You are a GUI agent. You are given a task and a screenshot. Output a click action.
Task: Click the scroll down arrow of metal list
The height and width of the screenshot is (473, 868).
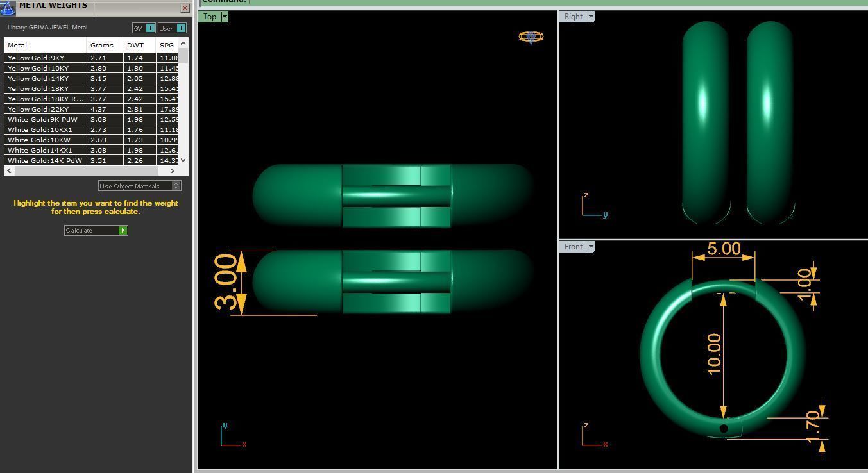(x=183, y=160)
